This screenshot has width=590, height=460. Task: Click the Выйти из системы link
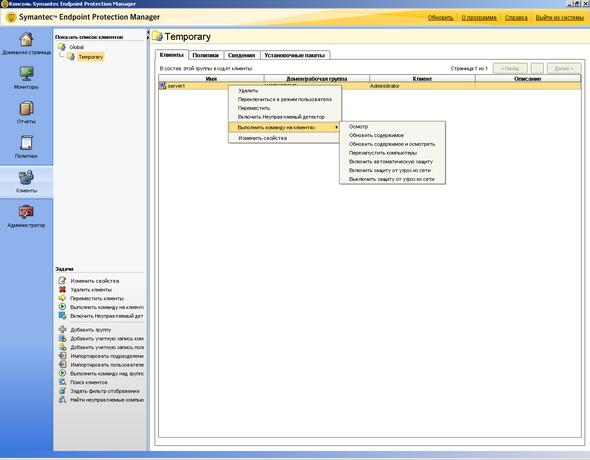tap(560, 18)
